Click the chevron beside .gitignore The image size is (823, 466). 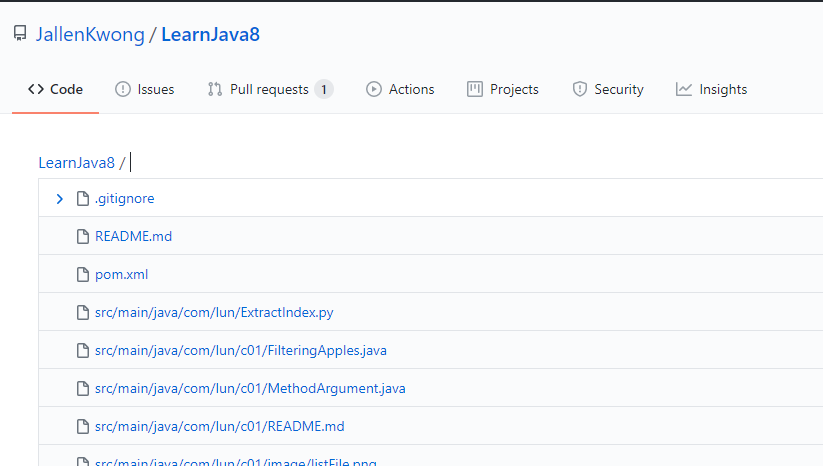(59, 199)
